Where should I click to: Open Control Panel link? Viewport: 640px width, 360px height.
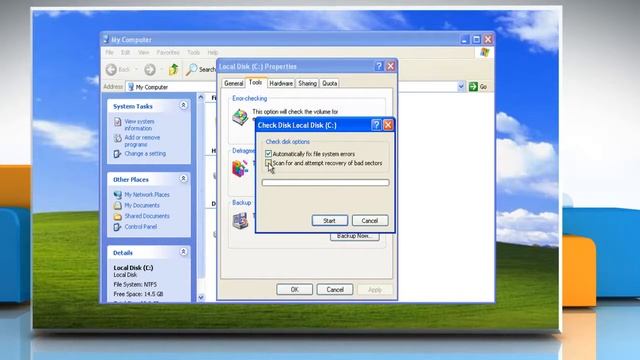[x=141, y=227]
